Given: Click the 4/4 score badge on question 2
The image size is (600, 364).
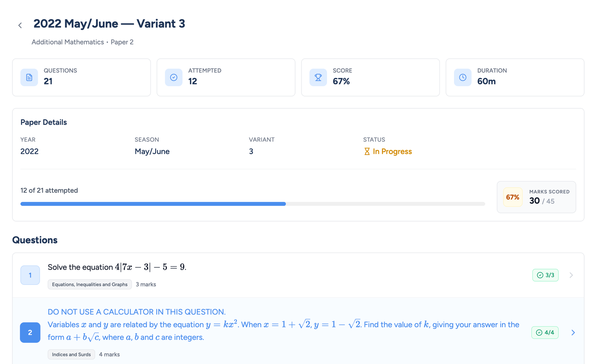Looking at the screenshot, I should [x=545, y=333].
